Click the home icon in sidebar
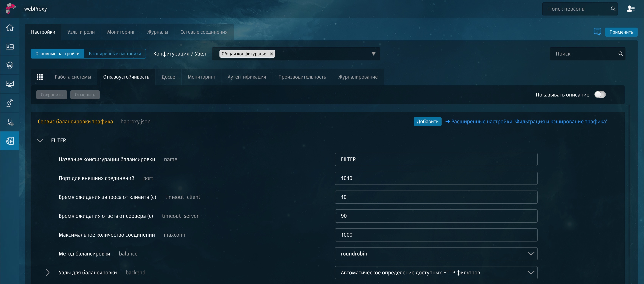 click(x=10, y=28)
